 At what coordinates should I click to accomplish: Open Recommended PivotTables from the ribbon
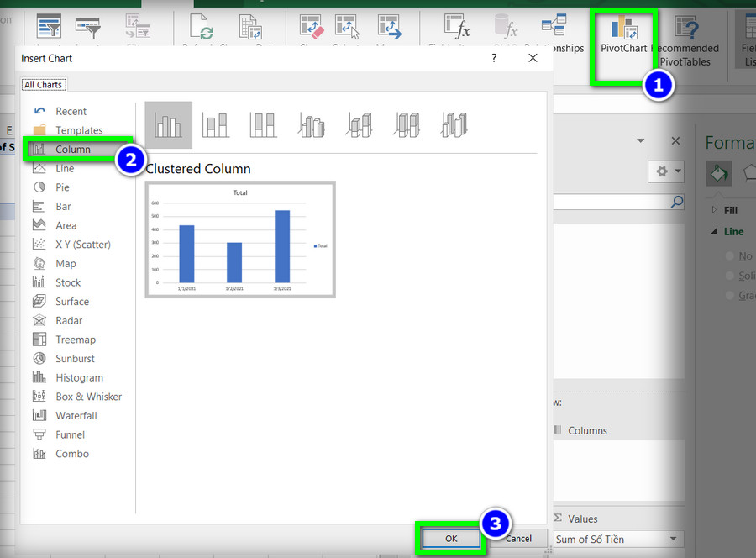685,41
